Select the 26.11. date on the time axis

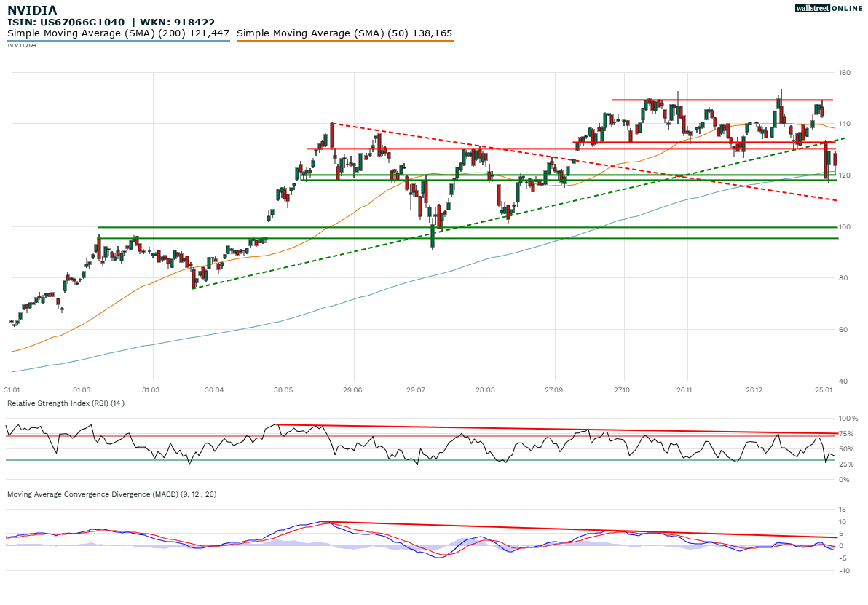(687, 390)
